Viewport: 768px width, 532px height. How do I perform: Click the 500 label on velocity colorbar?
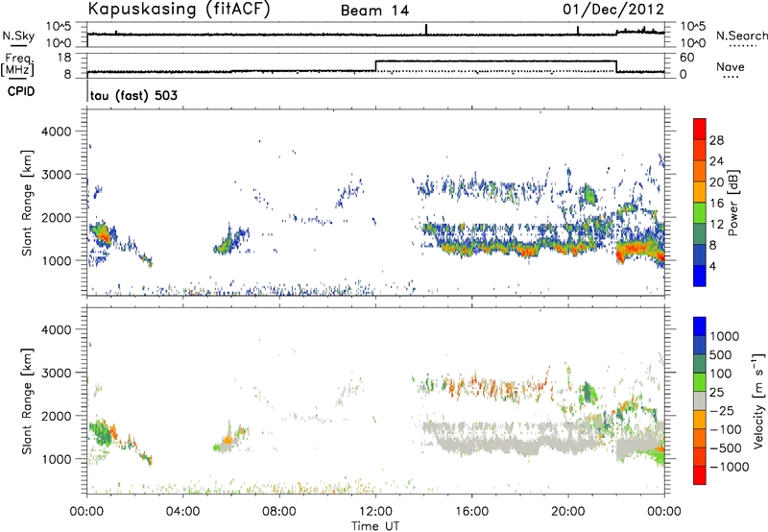pyautogui.click(x=720, y=355)
